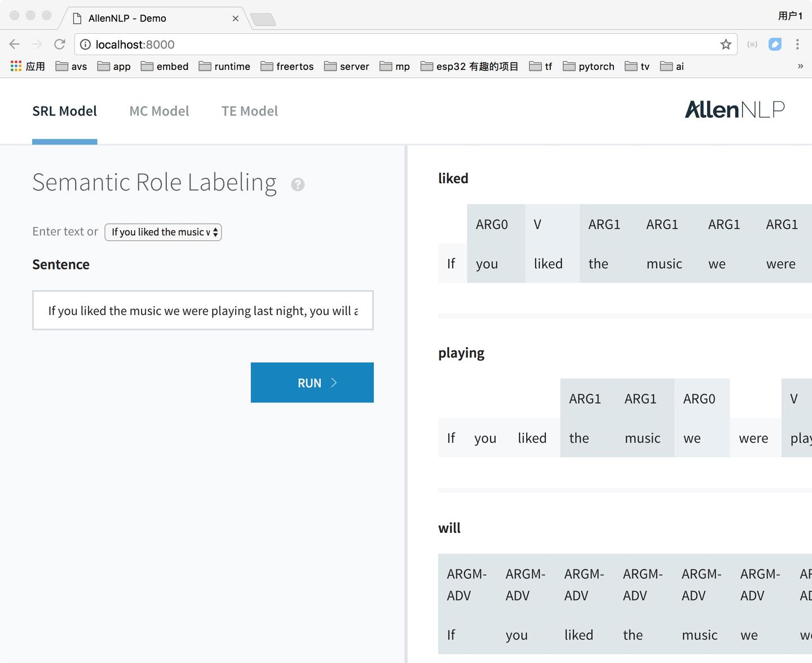Click inside the Sentence input box
This screenshot has height=663, width=812.
pyautogui.click(x=203, y=311)
